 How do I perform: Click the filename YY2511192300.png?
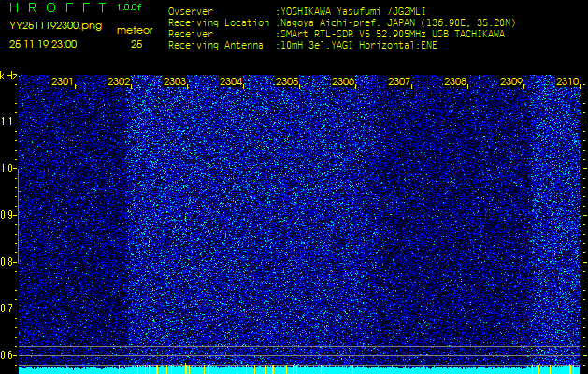pos(55,26)
